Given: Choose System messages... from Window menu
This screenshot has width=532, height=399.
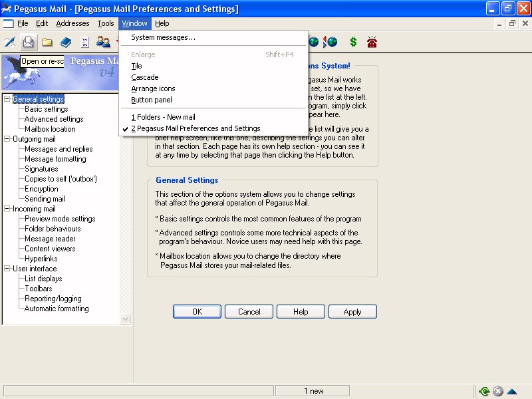Looking at the screenshot, I should (213, 37).
